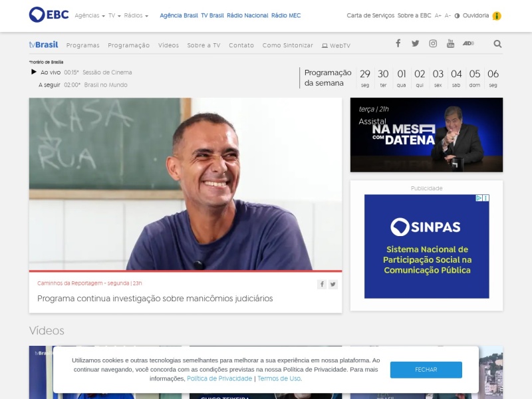Go to TV Brasil top link
This screenshot has height=399, width=532.
[212, 15]
